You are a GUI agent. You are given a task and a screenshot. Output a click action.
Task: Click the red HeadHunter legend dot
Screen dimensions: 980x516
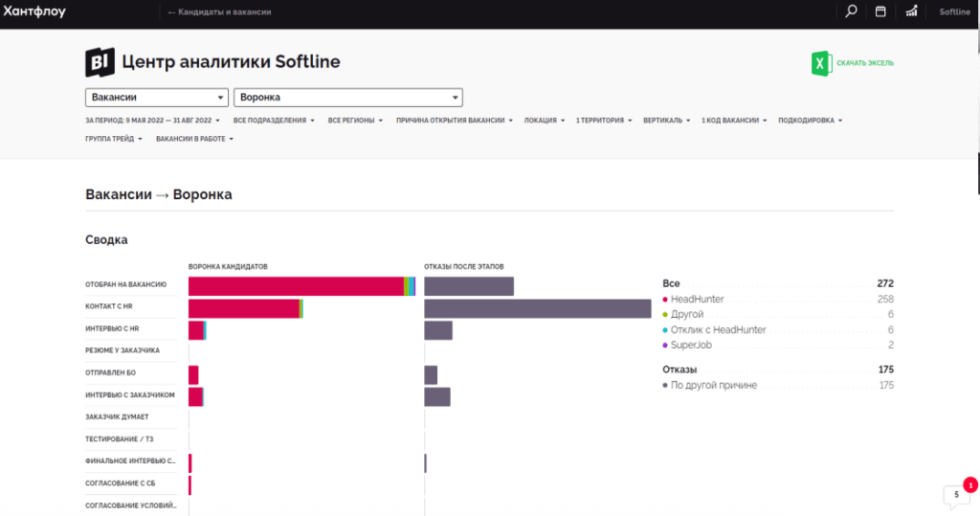click(665, 300)
